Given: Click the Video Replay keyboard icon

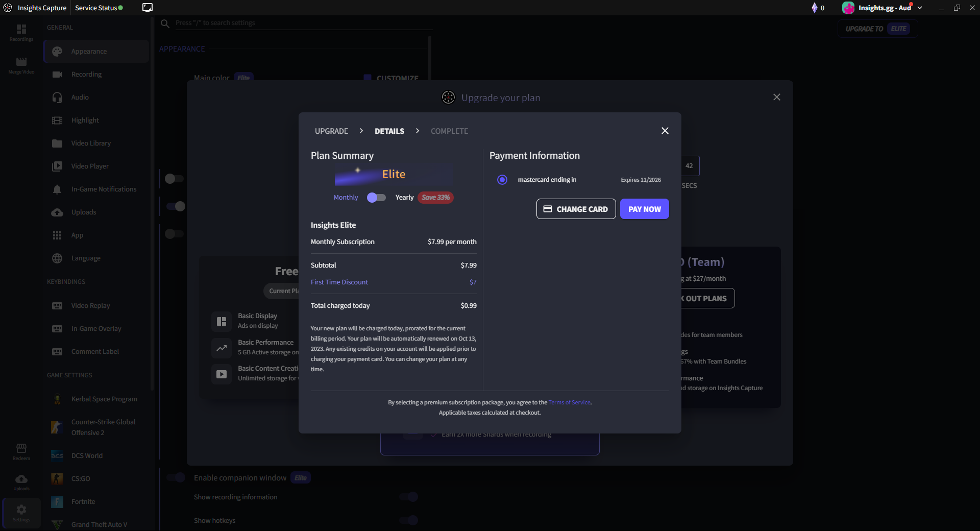Looking at the screenshot, I should point(57,306).
